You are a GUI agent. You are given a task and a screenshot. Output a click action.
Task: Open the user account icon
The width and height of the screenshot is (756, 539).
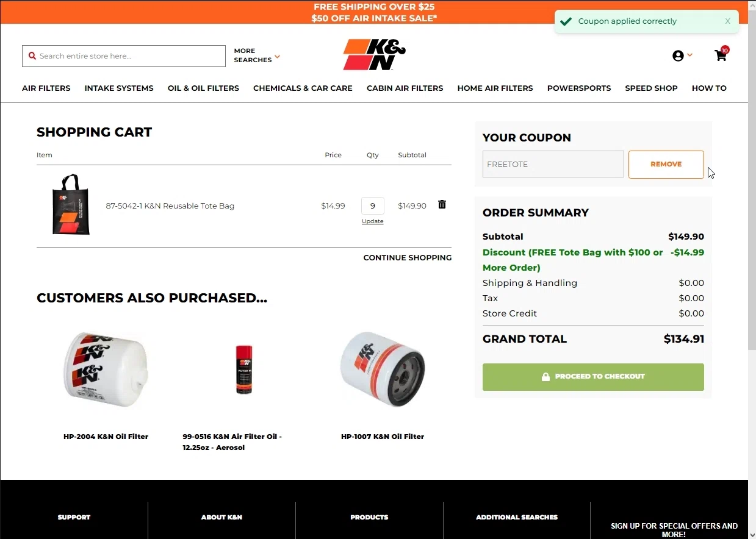coord(678,55)
